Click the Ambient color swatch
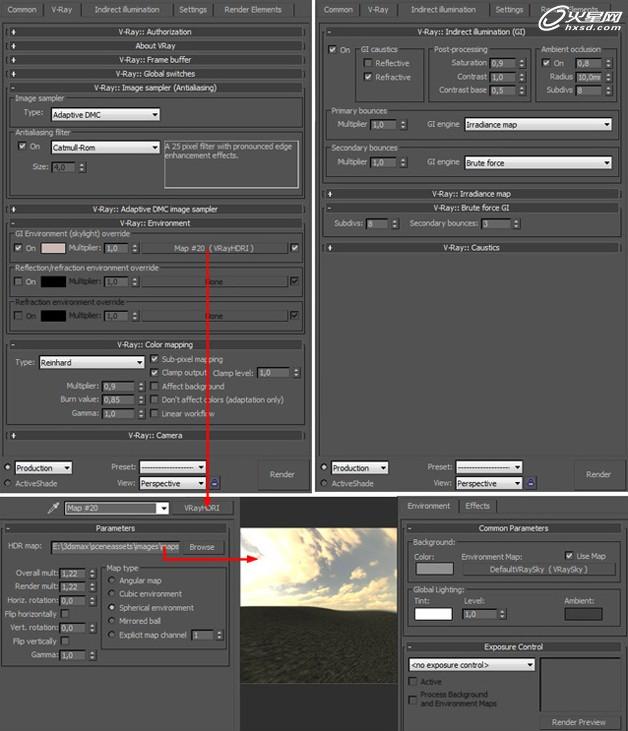 point(583,614)
